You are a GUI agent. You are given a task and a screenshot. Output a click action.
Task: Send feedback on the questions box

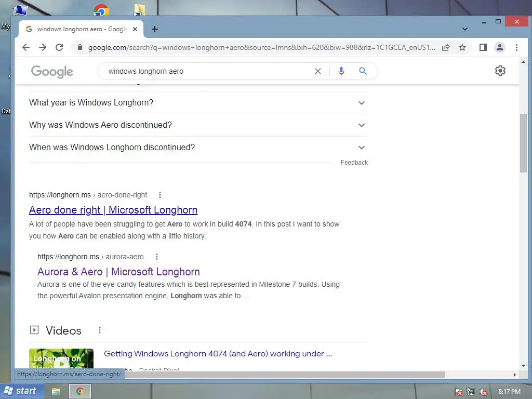354,163
